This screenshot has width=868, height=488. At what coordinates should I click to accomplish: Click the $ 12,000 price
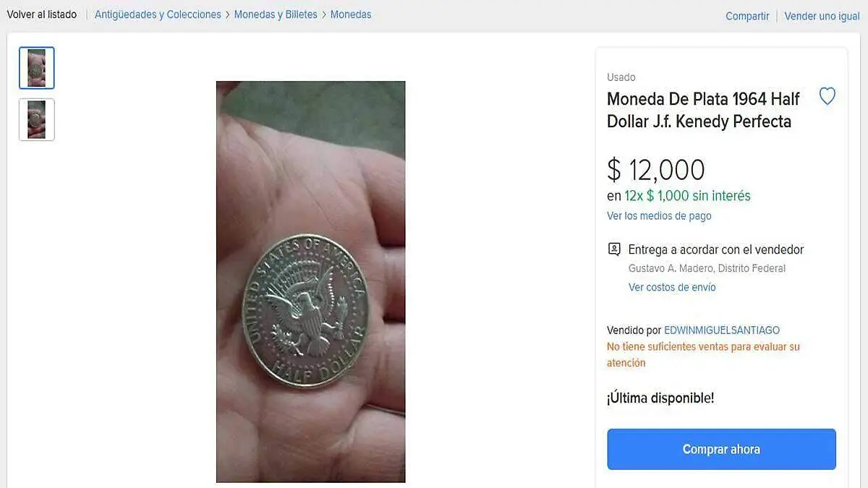click(x=655, y=170)
